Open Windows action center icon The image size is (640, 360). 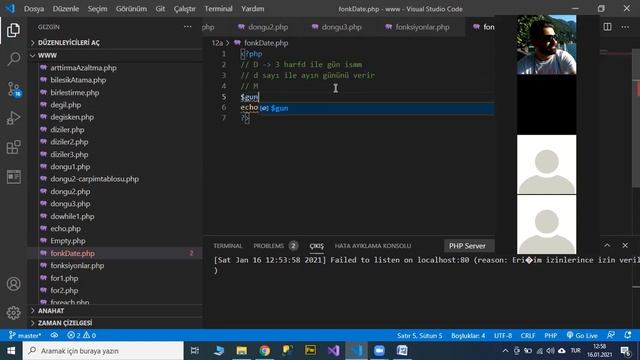click(625, 351)
